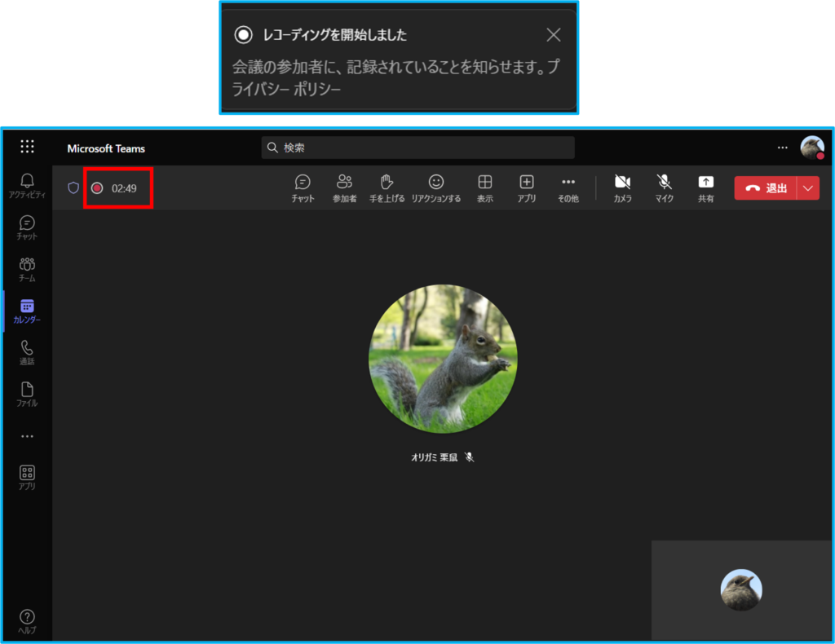Open the More actions menu in meeting toolbar
This screenshot has width=835, height=644.
click(x=568, y=187)
